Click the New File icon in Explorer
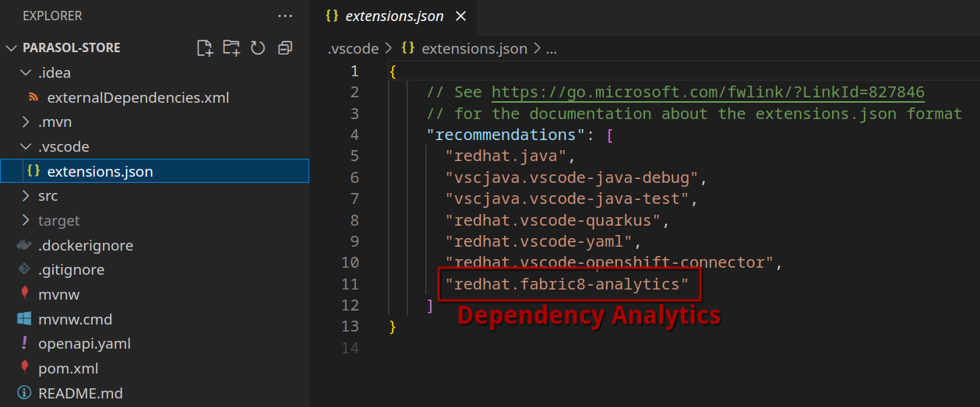 click(205, 48)
